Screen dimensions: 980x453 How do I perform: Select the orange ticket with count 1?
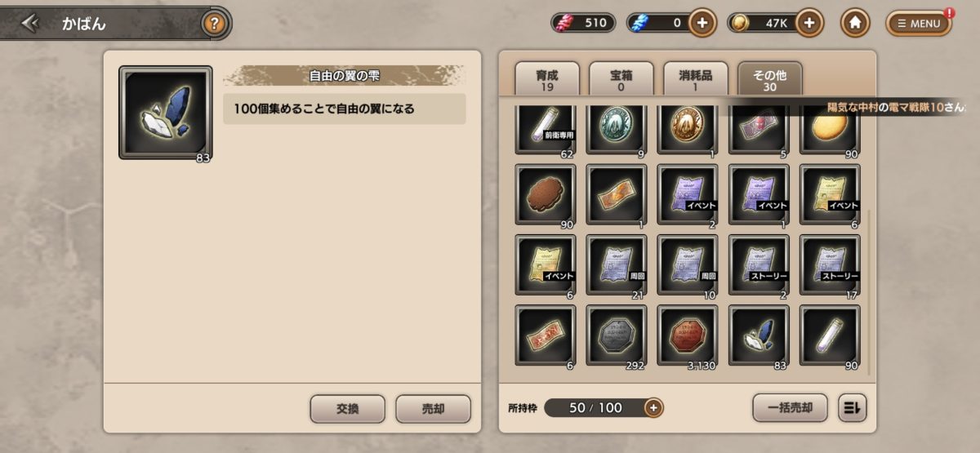tap(617, 194)
